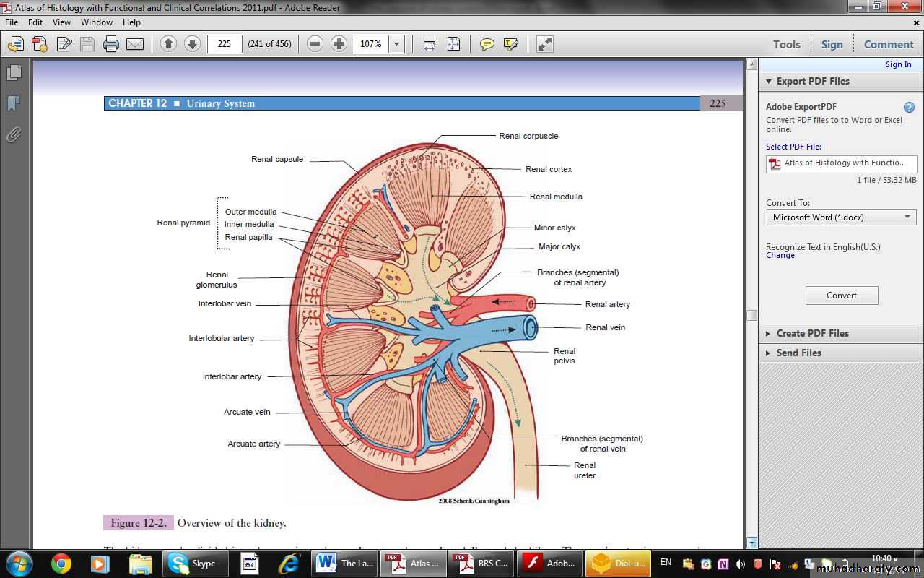Click the email envelope icon

coord(135,44)
